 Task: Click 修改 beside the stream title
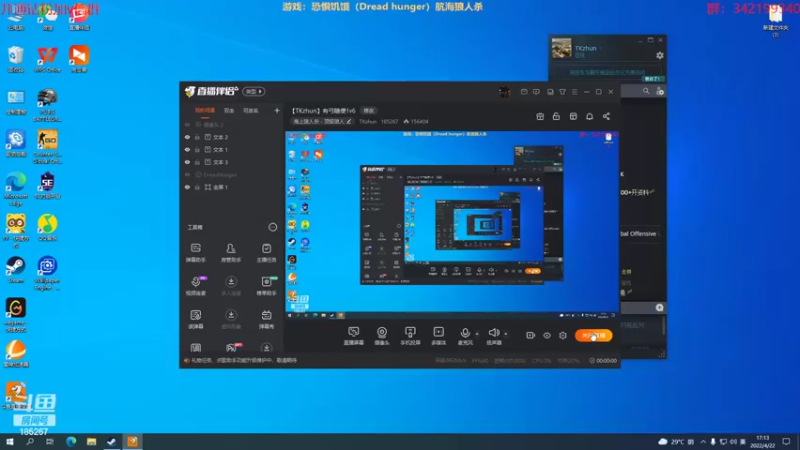point(368,111)
